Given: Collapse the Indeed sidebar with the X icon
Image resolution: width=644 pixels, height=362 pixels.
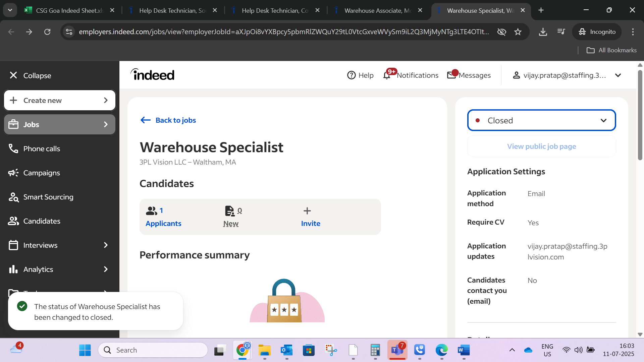Looking at the screenshot, I should [x=13, y=75].
